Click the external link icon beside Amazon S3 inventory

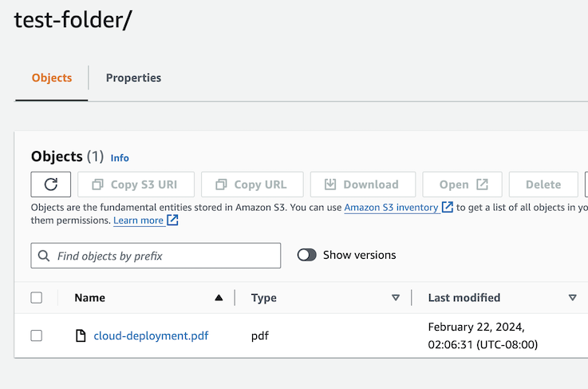(448, 207)
